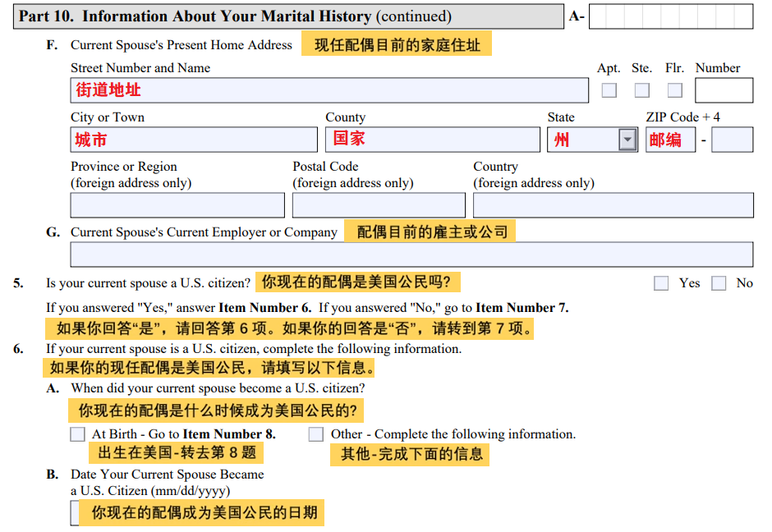Click the City or Town field
Screen dimensions: 772x532
(x=194, y=140)
